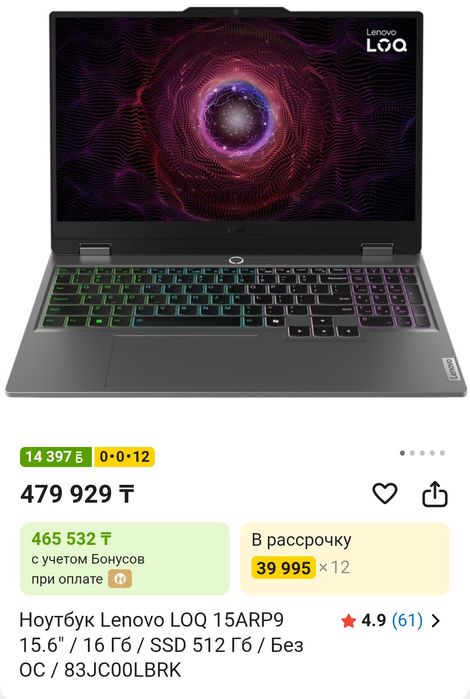Select the second image carousel dot

(x=412, y=453)
